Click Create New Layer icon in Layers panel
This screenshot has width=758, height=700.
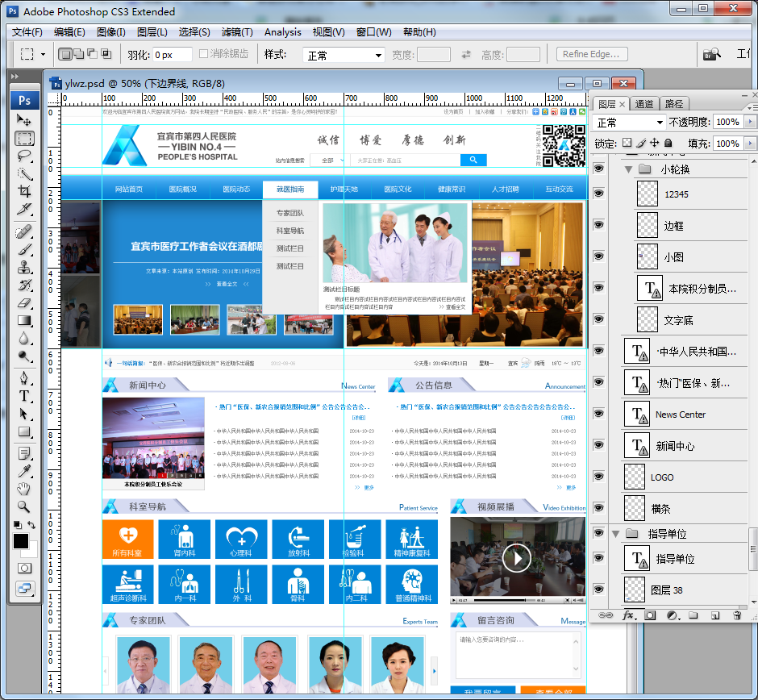pyautogui.click(x=715, y=615)
